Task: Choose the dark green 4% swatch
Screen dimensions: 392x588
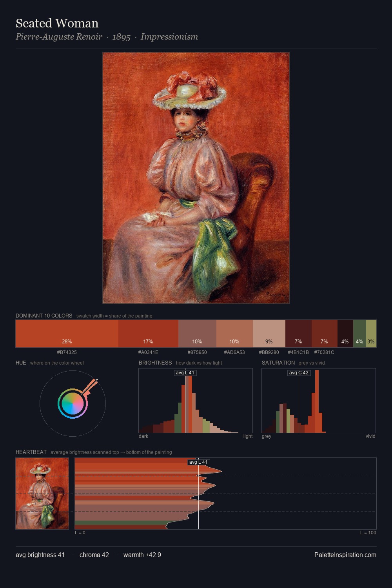Action: [359, 334]
